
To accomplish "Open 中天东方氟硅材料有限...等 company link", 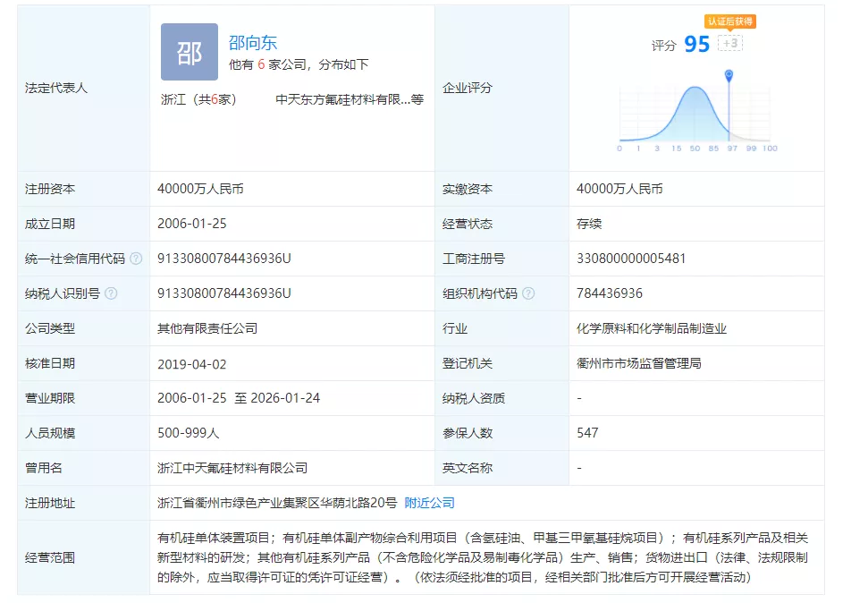I will click(349, 99).
